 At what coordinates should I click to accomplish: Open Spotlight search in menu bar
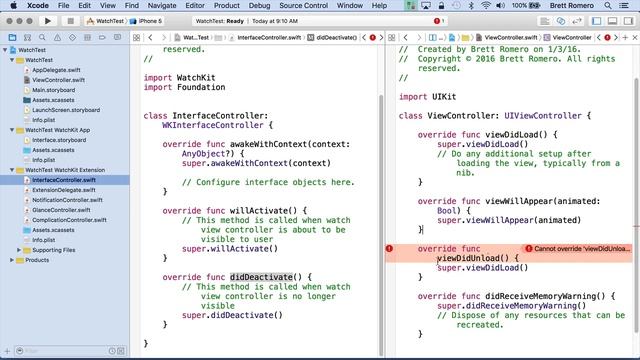pos(608,6)
